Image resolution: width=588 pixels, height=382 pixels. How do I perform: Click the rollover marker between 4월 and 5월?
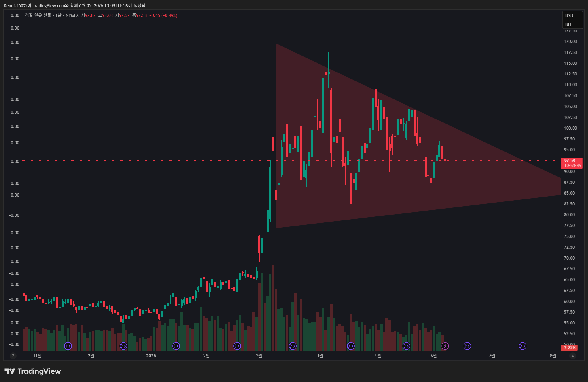coord(351,346)
